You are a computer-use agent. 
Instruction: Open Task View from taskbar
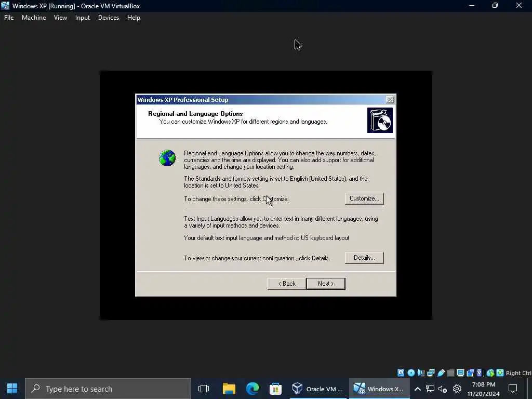pyautogui.click(x=204, y=389)
